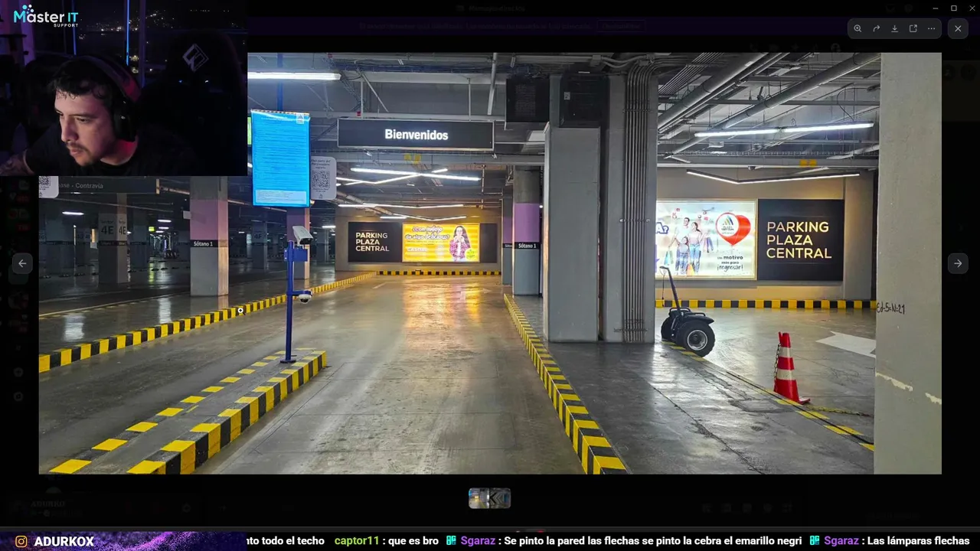Download the image with the download icon
The image size is (980, 551).
tap(894, 28)
